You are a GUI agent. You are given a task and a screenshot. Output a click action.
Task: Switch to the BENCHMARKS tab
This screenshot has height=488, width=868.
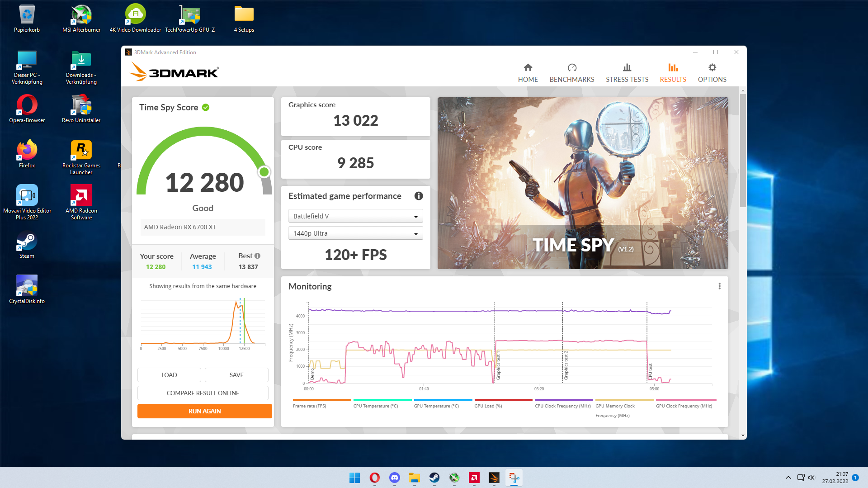click(x=572, y=73)
